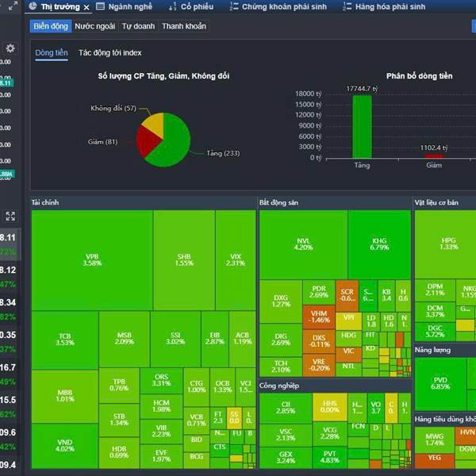Click the VIX 2.31% heatmap tile
Screen dimensions: 476x476
236,260
